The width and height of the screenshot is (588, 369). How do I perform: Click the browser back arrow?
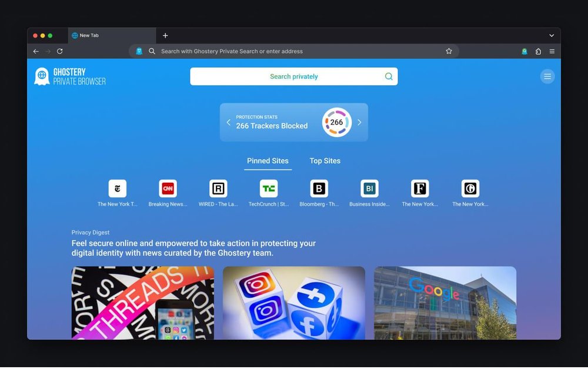click(x=36, y=51)
